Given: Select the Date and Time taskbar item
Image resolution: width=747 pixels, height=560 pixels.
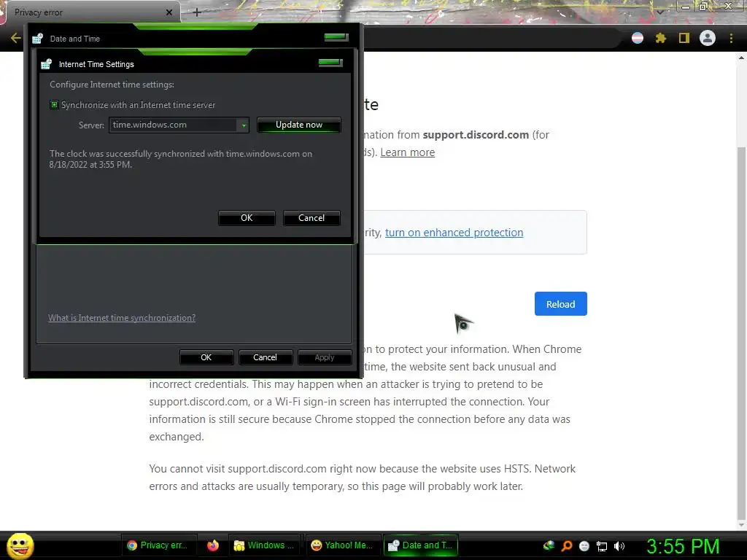Looking at the screenshot, I should tap(421, 545).
